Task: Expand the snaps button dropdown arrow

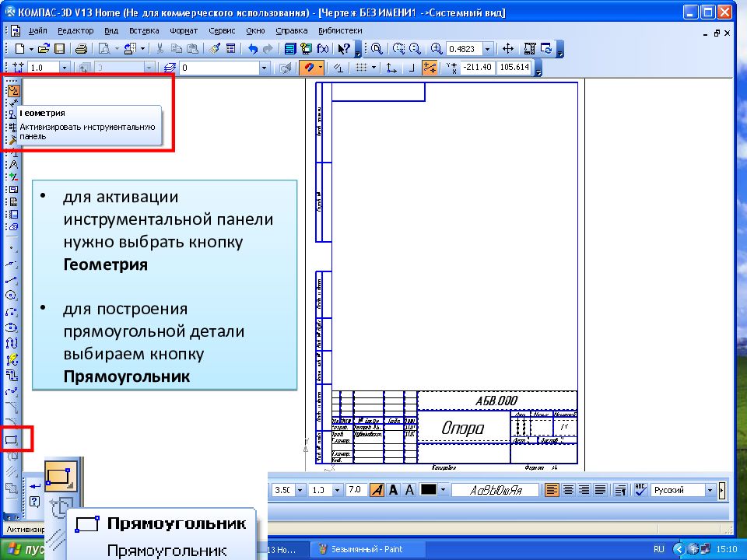Action: [320, 68]
